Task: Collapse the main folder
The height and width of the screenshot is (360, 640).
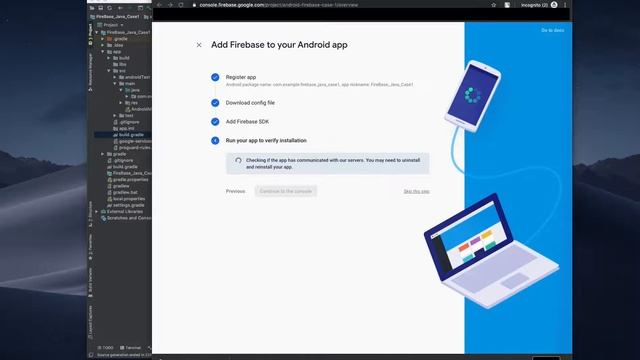Action: click(x=115, y=83)
